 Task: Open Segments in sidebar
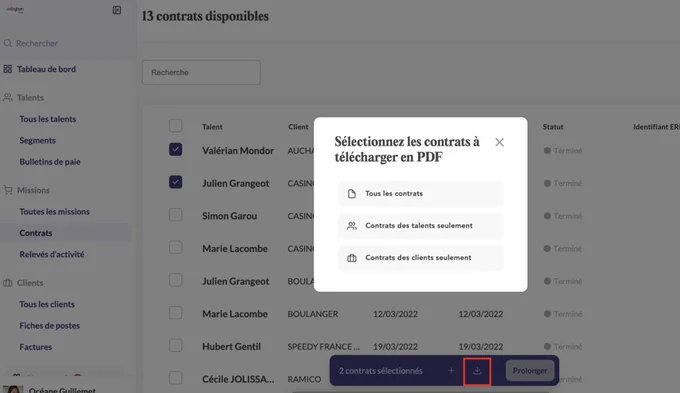pos(38,141)
